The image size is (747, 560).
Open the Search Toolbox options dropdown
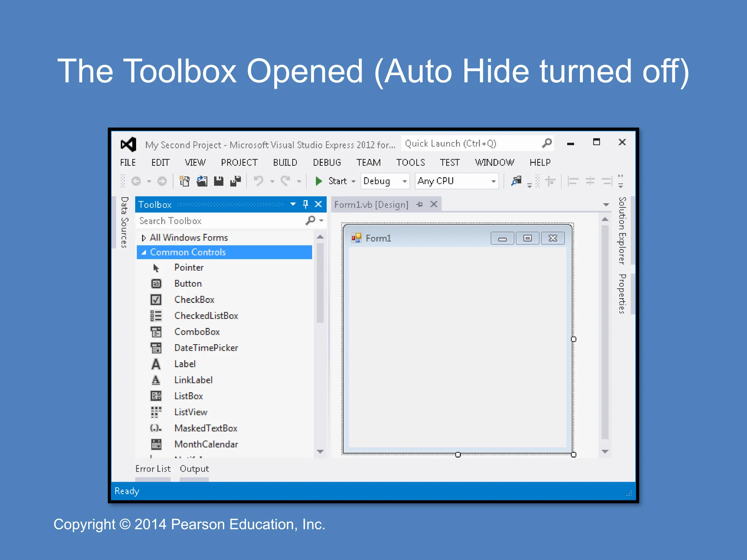[x=321, y=220]
